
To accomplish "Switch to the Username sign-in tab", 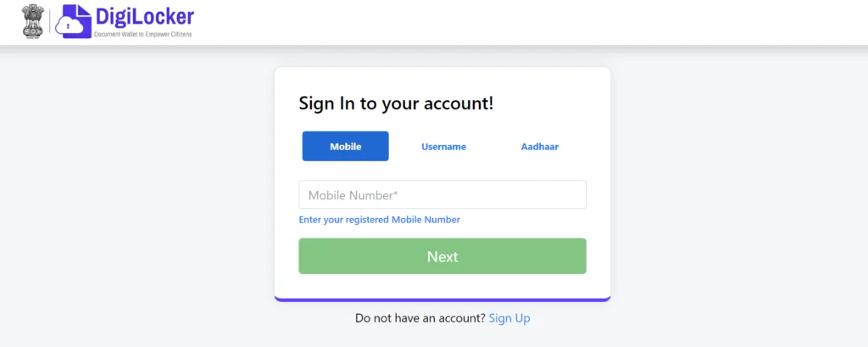I will click(x=443, y=147).
